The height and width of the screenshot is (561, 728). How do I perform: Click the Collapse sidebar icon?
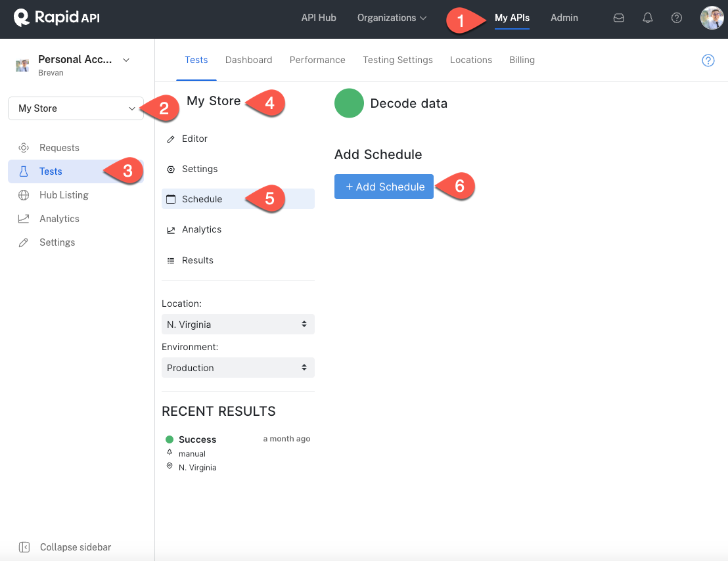(24, 547)
